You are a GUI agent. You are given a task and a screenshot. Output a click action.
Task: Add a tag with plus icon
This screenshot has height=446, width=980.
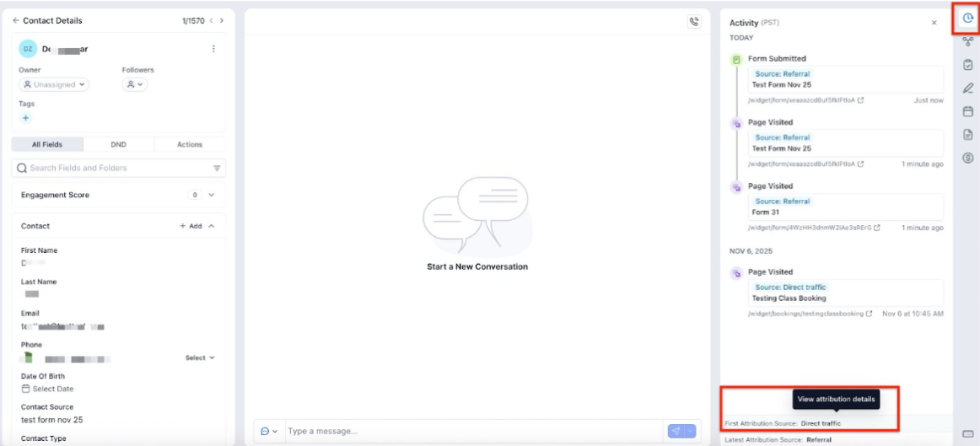point(25,117)
